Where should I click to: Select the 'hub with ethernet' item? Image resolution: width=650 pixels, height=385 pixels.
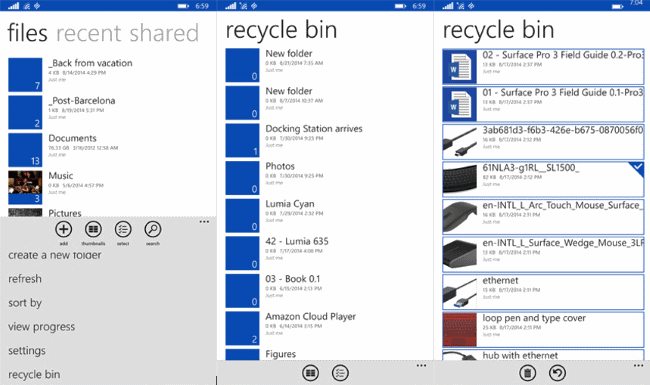tap(543, 355)
